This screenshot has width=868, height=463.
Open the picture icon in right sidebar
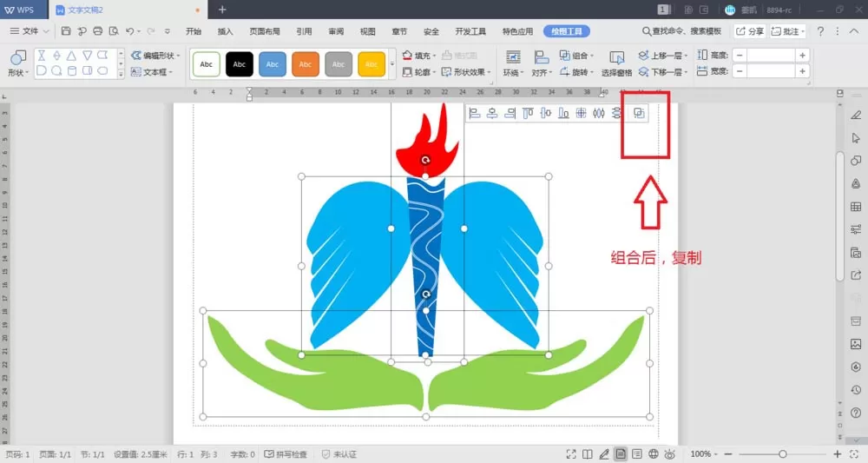pos(856,344)
